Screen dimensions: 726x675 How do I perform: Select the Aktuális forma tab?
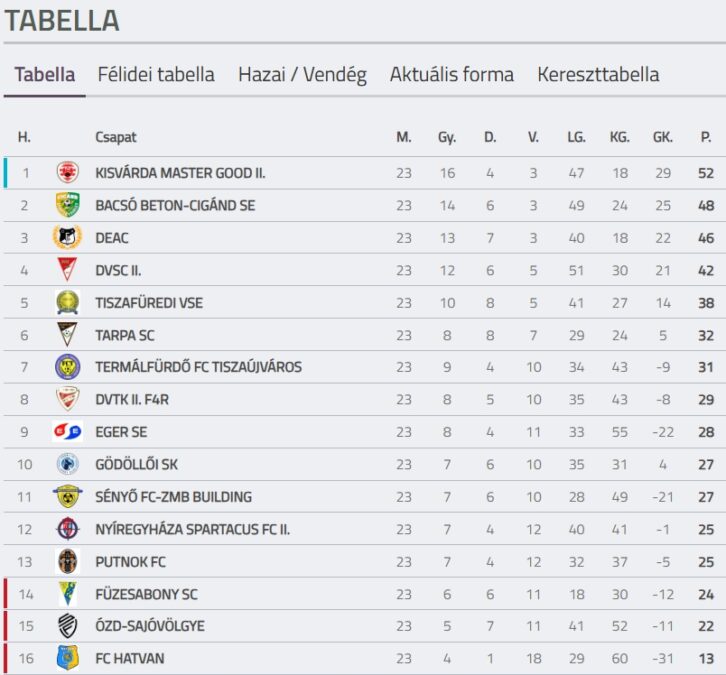click(452, 75)
